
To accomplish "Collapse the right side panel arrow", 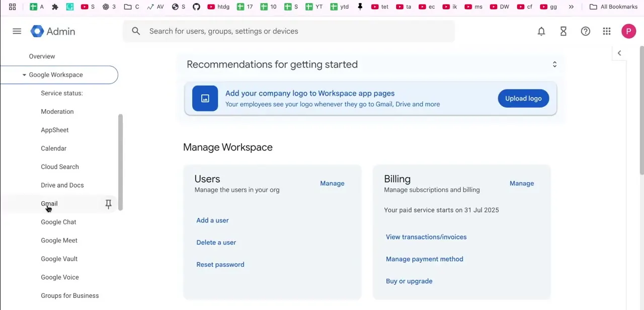I will tap(619, 53).
